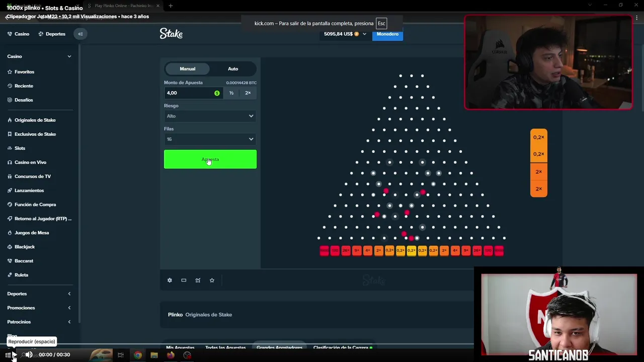644x362 pixels.
Task: Open the Filas dropdown set to 16
Action: pos(210,139)
